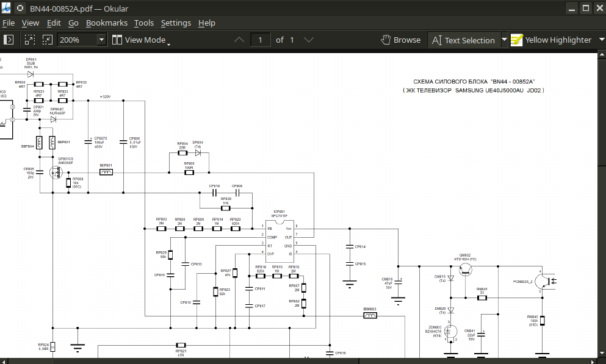The height and width of the screenshot is (364, 606).
Task: Click the 200% zoom input field
Action: pos(77,40)
